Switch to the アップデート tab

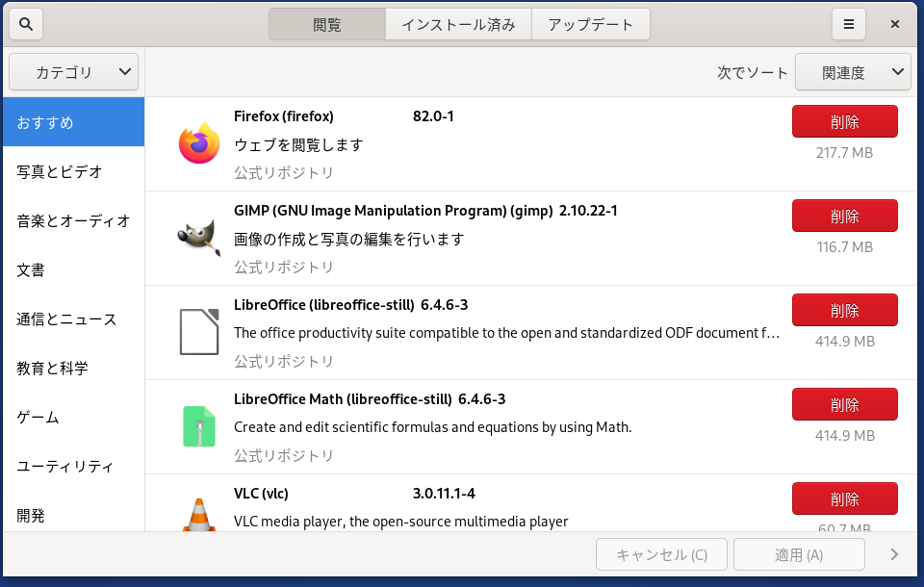[x=590, y=24]
